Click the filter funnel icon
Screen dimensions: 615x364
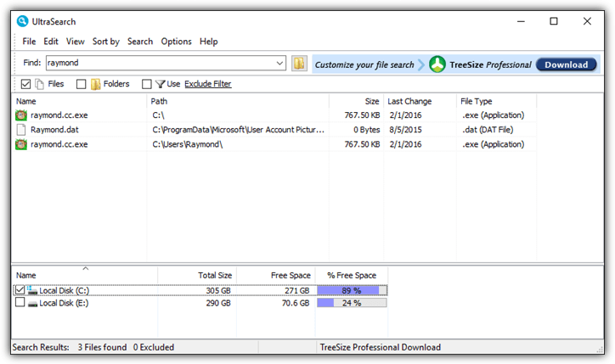pos(160,84)
